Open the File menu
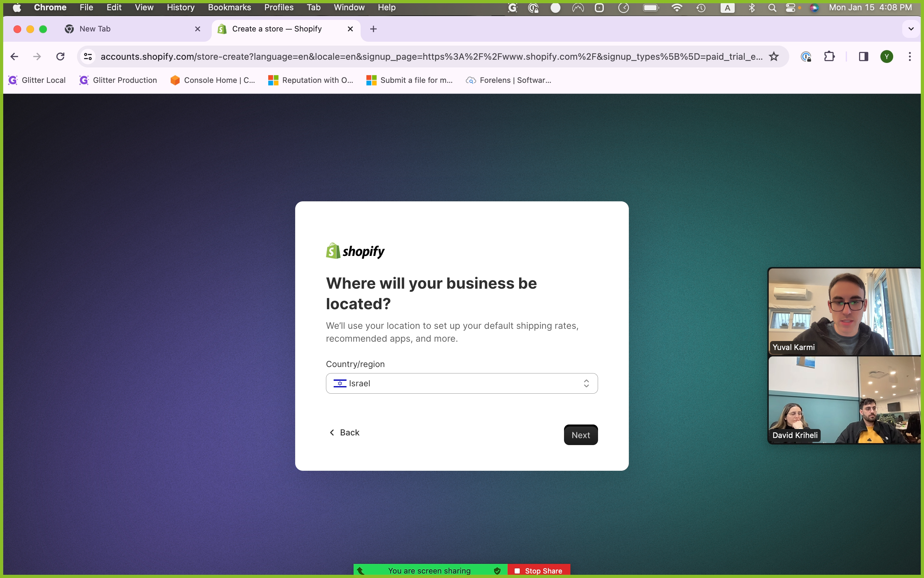The width and height of the screenshot is (924, 578). (x=86, y=8)
